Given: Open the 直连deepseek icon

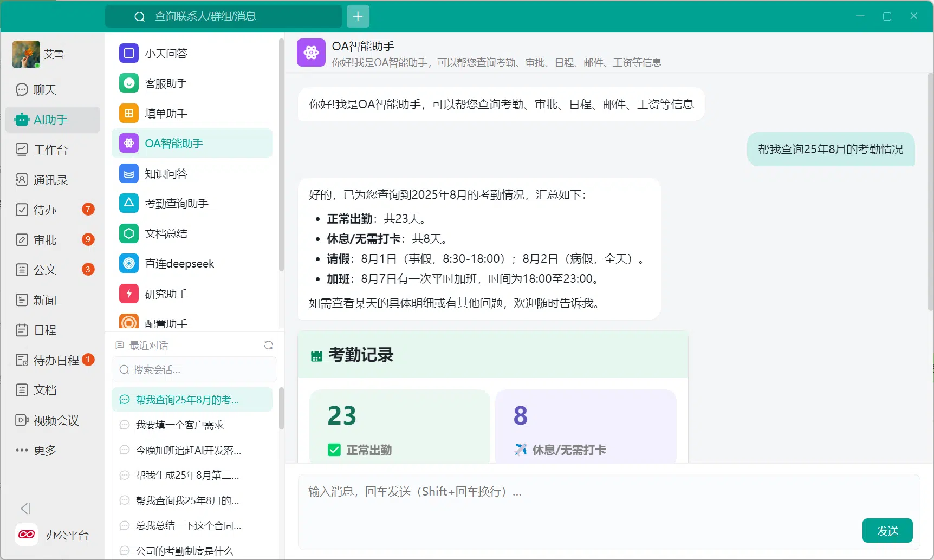Looking at the screenshot, I should (129, 263).
